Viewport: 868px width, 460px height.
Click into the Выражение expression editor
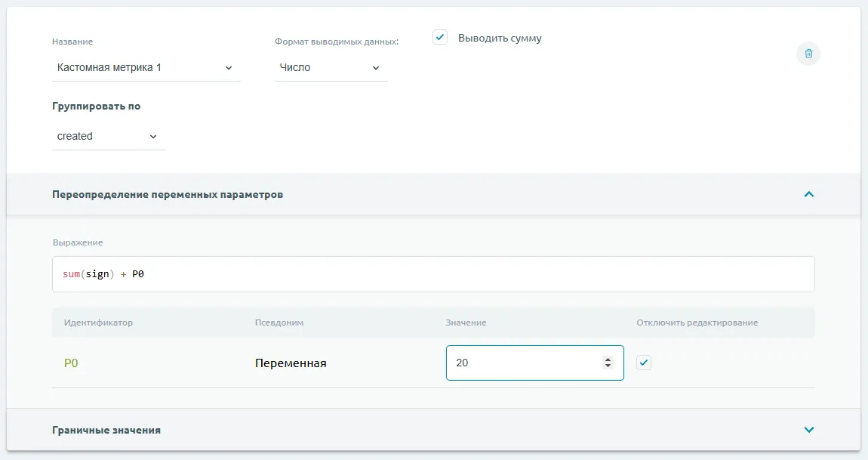(x=433, y=274)
